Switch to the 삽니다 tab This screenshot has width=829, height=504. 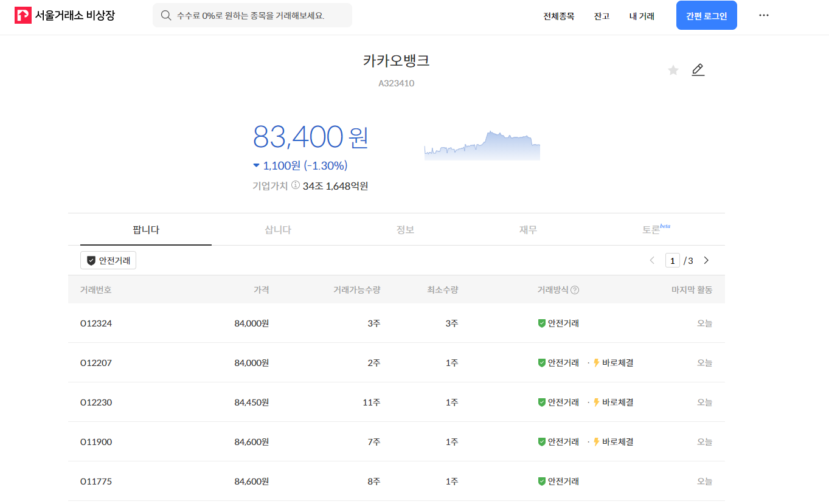pyautogui.click(x=278, y=230)
